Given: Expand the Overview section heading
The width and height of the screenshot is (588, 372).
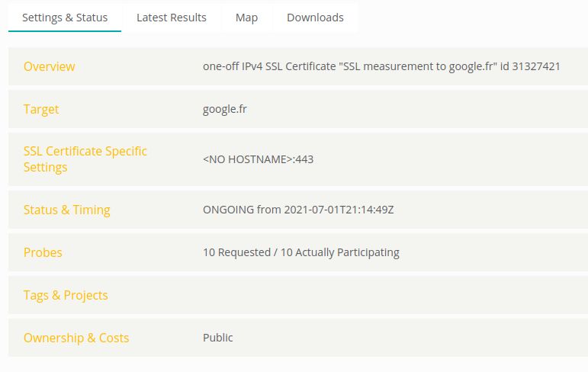Looking at the screenshot, I should (50, 66).
